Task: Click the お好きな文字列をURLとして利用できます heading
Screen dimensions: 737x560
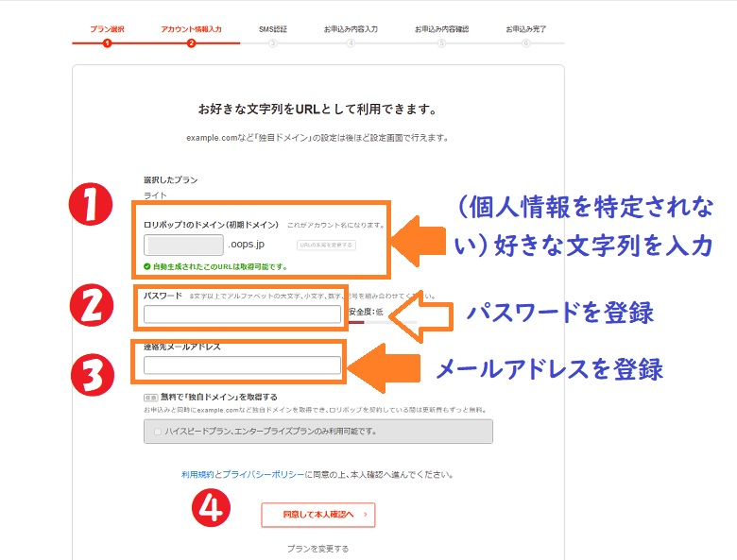Action: coord(317,109)
